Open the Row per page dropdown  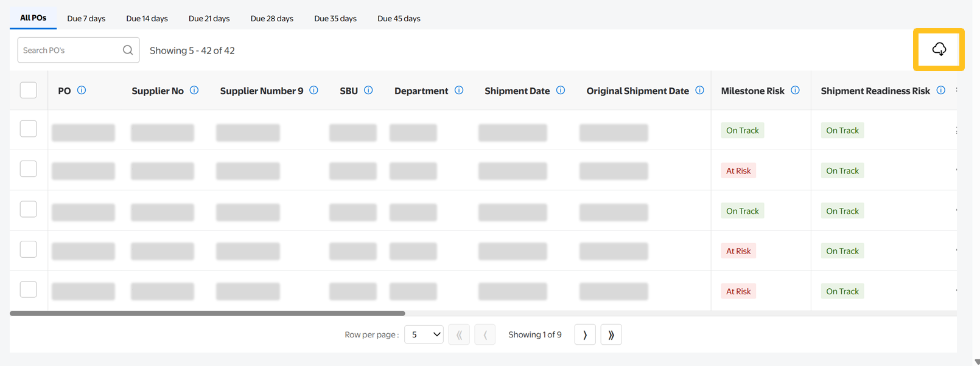coord(424,335)
